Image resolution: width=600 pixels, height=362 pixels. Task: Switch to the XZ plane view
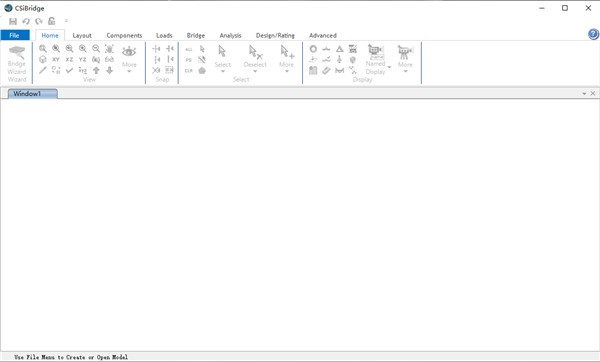point(69,59)
